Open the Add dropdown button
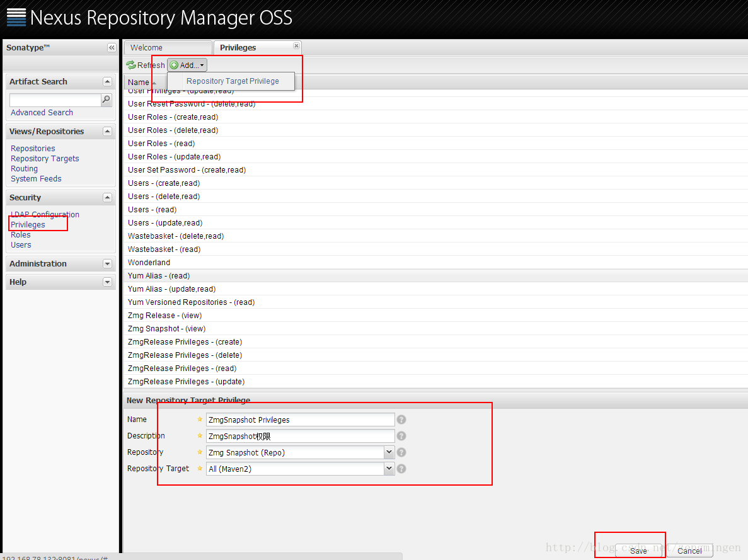This screenshot has height=560, width=748. click(x=187, y=65)
